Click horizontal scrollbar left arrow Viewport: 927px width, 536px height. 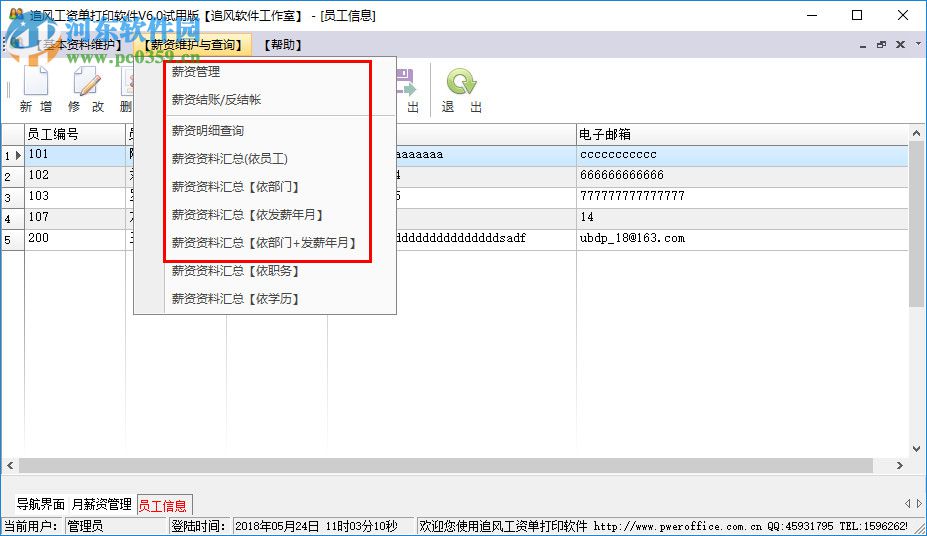pyautogui.click(x=10, y=466)
